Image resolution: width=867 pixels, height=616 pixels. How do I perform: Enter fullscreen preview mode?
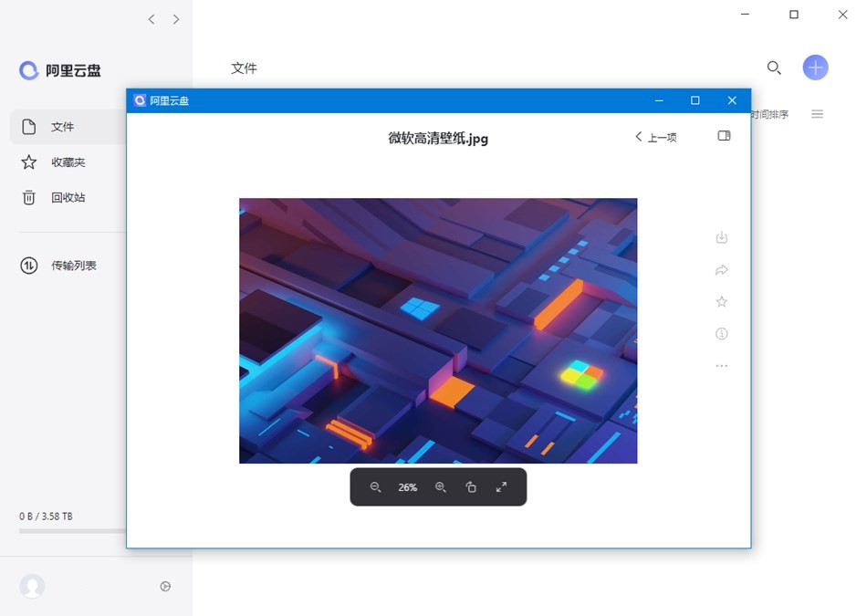[502, 487]
